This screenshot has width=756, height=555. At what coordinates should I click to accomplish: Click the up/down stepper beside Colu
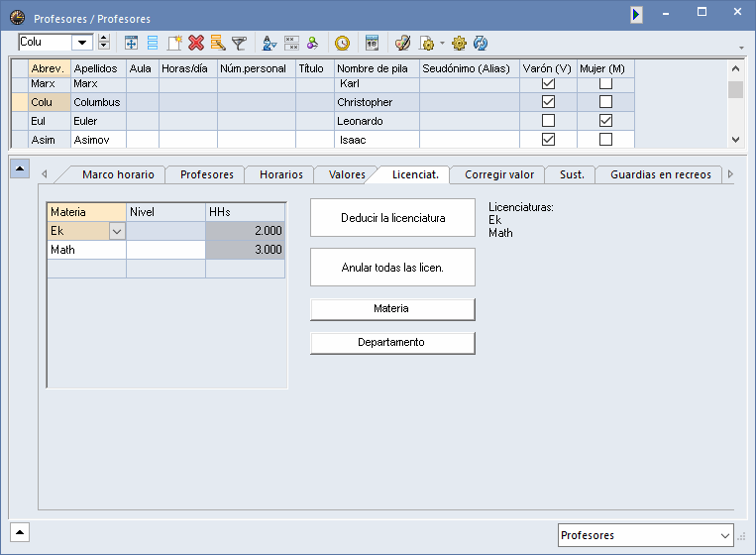point(104,42)
